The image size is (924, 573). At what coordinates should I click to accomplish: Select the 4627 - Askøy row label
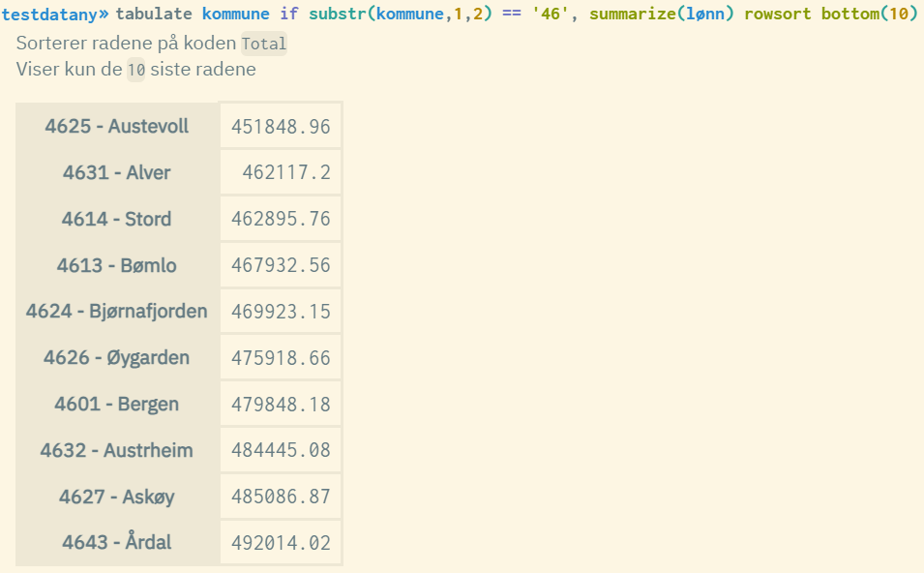[x=117, y=498]
